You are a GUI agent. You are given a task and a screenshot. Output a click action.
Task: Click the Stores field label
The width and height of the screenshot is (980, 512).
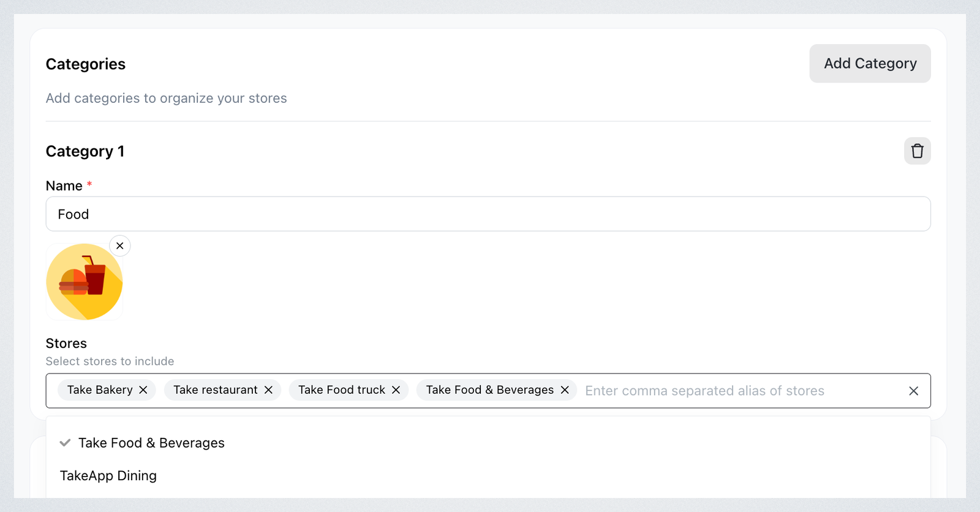(66, 344)
